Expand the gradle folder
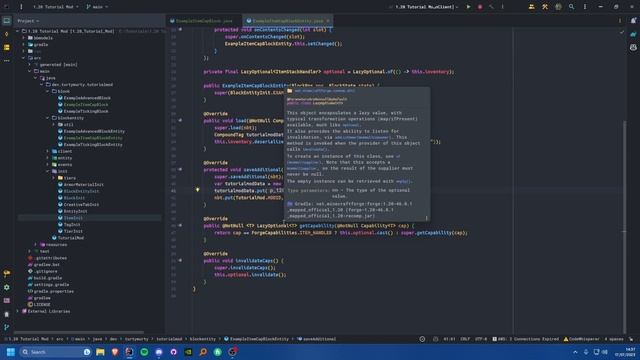This screenshot has height=360, width=640. tap(23, 44)
